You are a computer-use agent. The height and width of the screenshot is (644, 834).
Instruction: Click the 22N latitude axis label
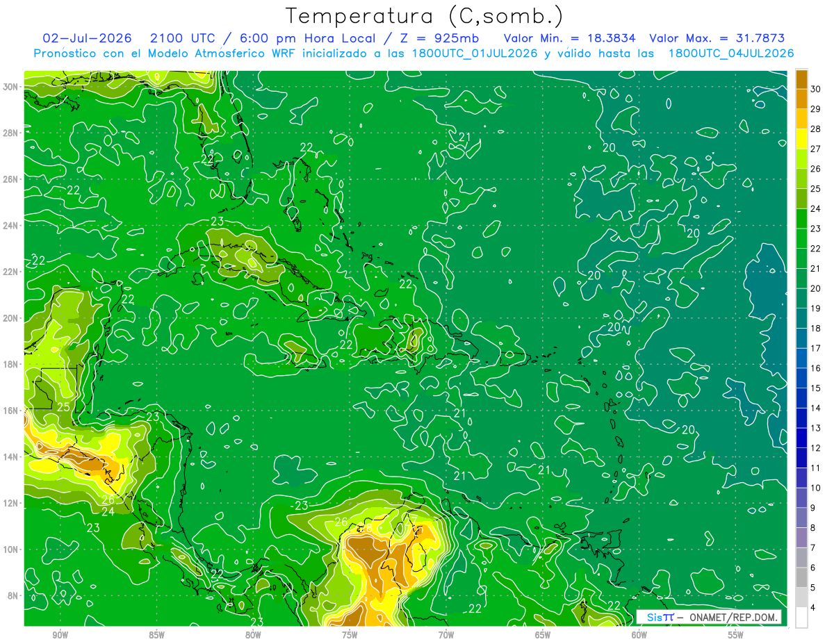10,272
